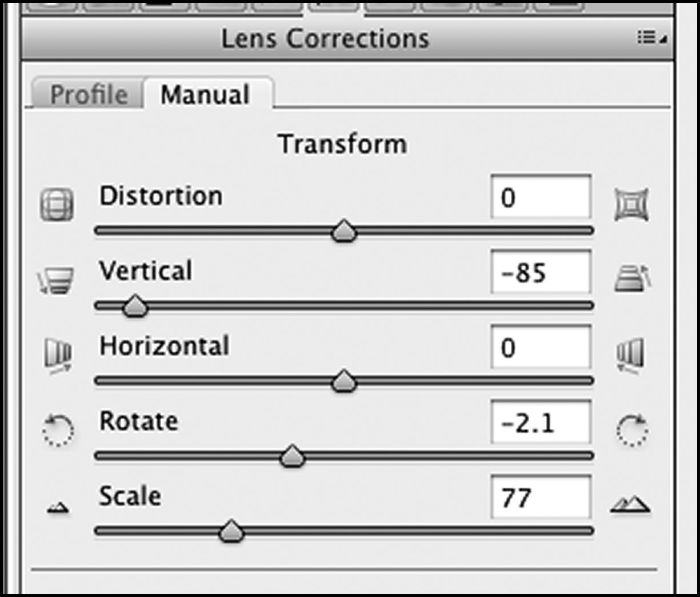Switch to the Profile tab

[89, 94]
